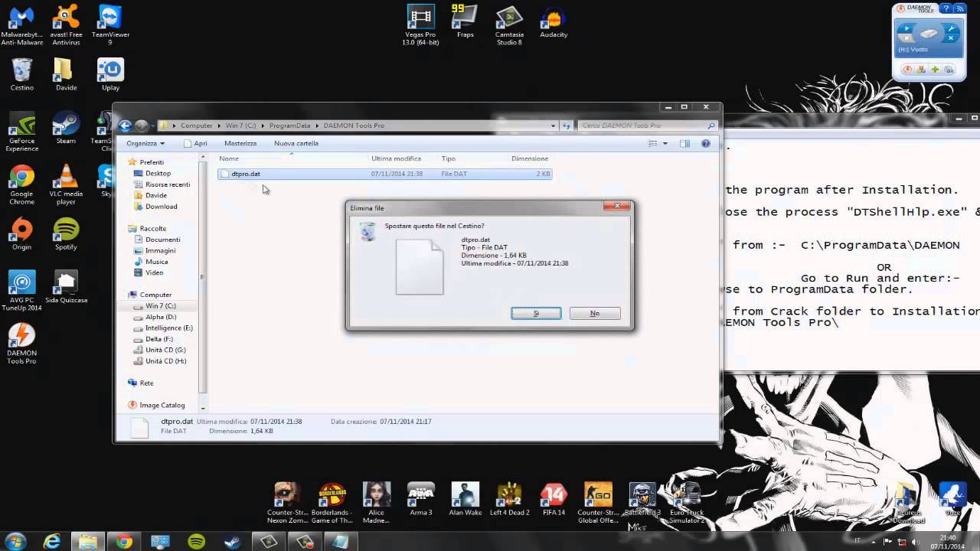Click ProgramData in the address breadcrumb

point(289,126)
